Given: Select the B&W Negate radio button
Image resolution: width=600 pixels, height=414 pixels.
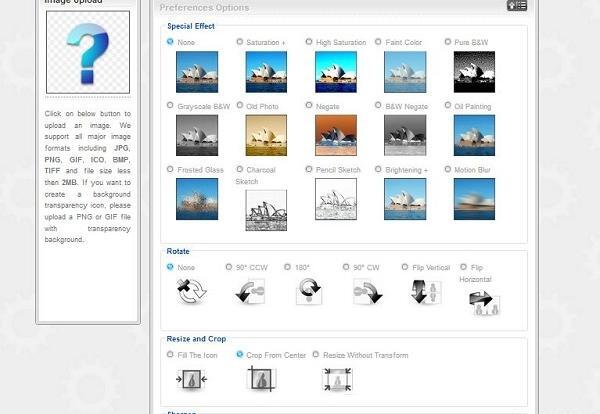Looking at the screenshot, I should [x=378, y=105].
